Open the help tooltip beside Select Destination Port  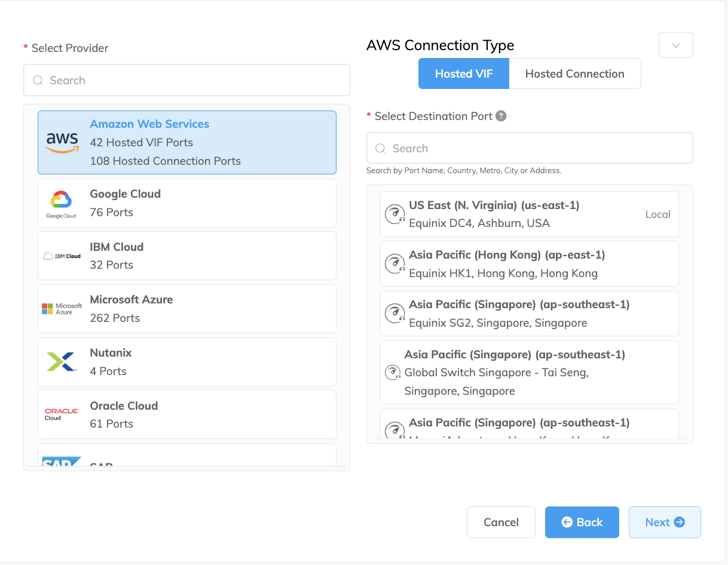pyautogui.click(x=500, y=116)
